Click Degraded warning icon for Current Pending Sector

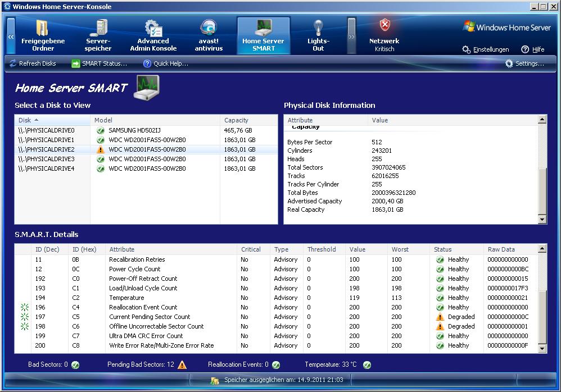440,317
